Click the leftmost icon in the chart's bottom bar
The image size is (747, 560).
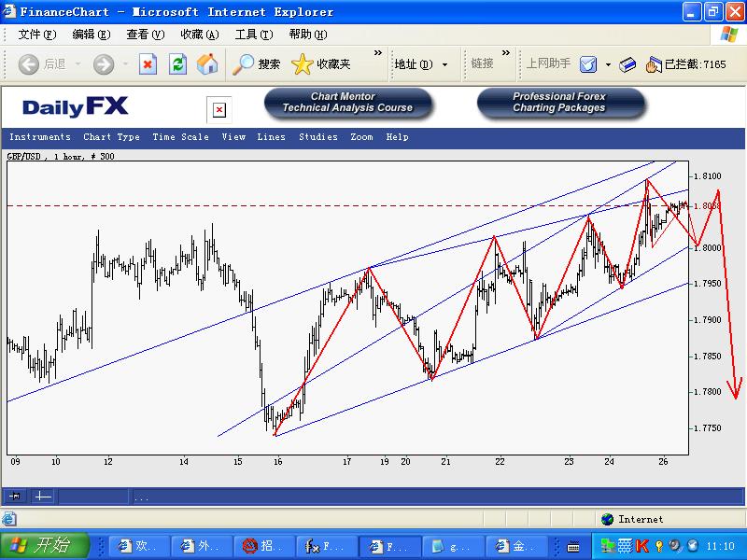pos(16,497)
